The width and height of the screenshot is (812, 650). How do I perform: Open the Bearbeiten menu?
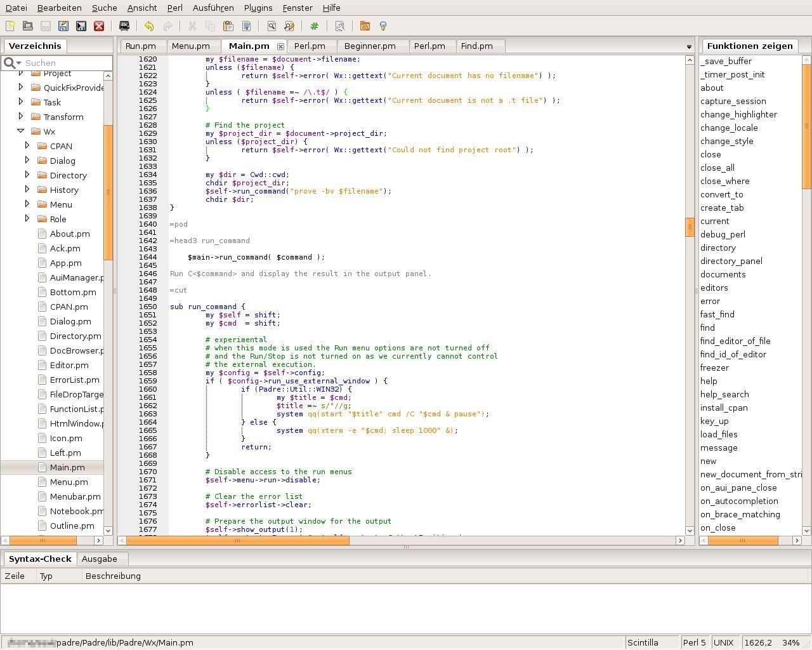(60, 8)
